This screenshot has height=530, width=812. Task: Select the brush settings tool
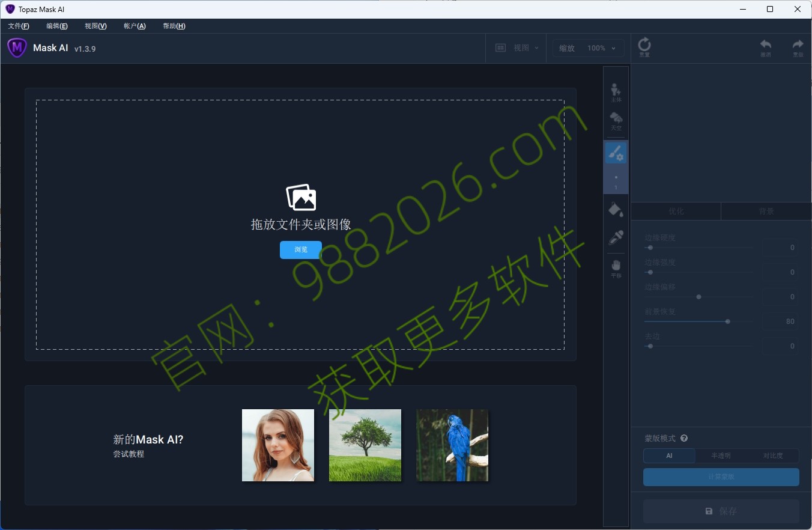point(616,153)
